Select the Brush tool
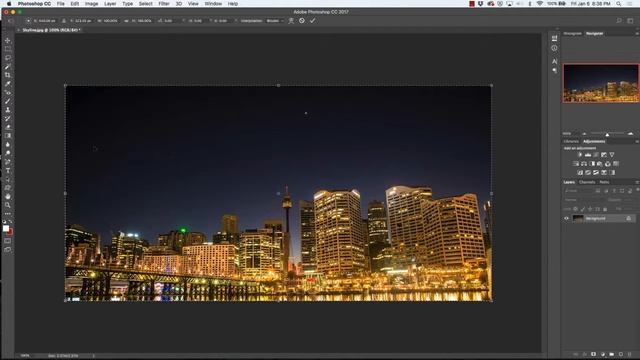 (x=8, y=101)
